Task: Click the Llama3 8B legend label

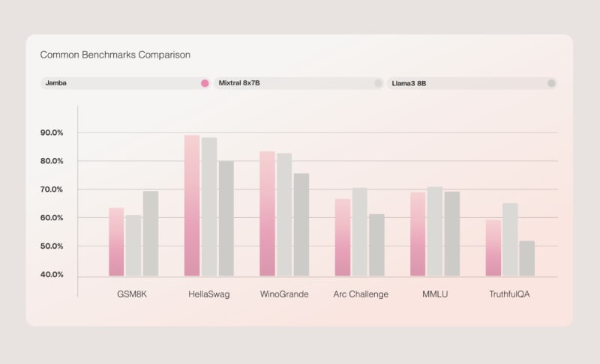Action: (x=409, y=83)
